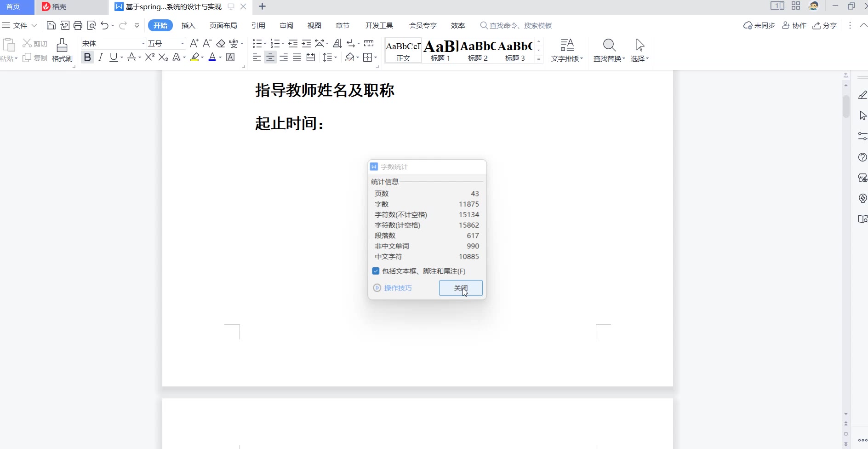Apply Subscript X₂ formatting
The height and width of the screenshot is (449, 868).
[163, 57]
